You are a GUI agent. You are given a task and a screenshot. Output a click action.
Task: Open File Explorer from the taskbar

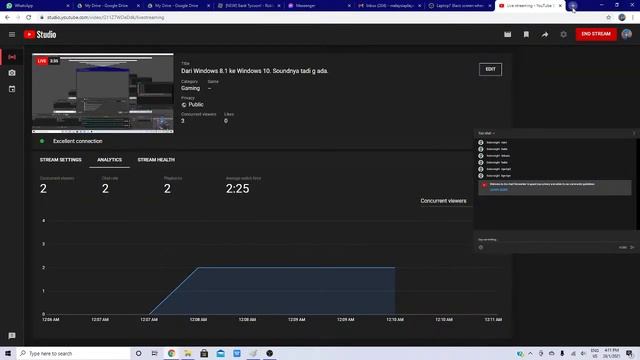pos(188,353)
